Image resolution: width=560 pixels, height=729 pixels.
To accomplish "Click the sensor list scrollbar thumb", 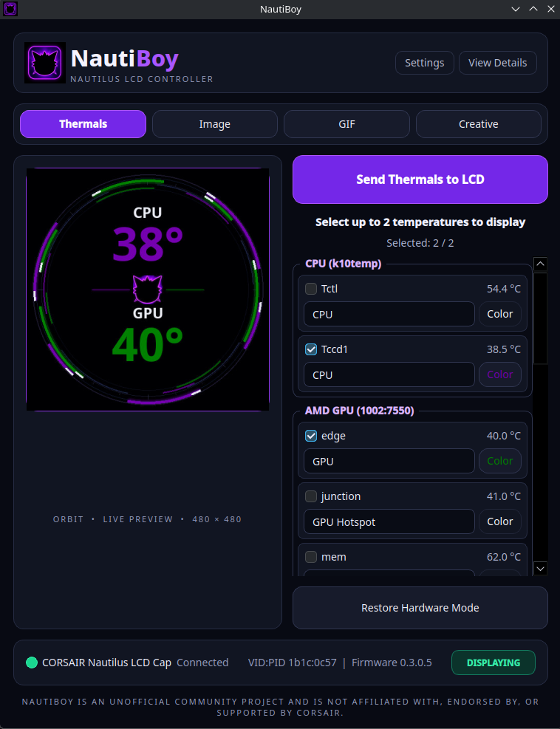I will click(x=540, y=318).
